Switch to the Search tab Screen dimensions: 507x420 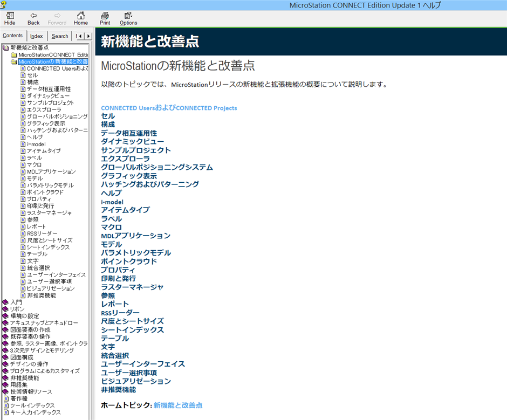[x=60, y=36]
